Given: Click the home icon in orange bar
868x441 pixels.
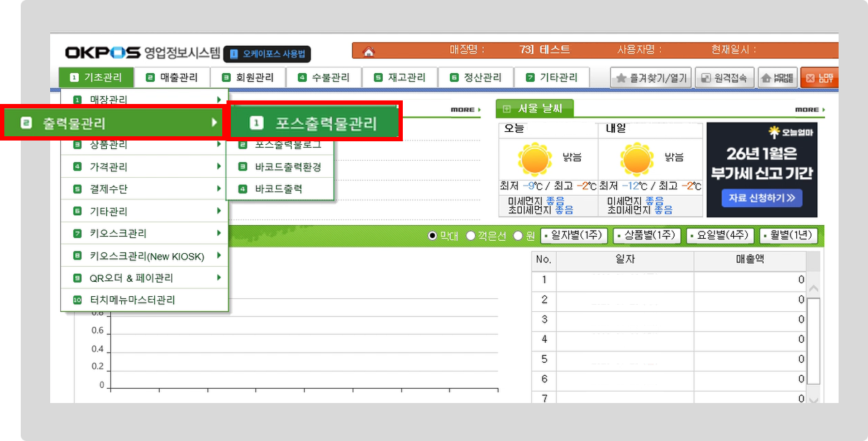Looking at the screenshot, I should pyautogui.click(x=368, y=51).
